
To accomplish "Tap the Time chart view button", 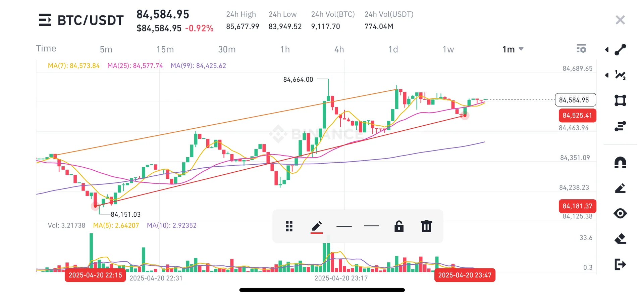I will [46, 49].
